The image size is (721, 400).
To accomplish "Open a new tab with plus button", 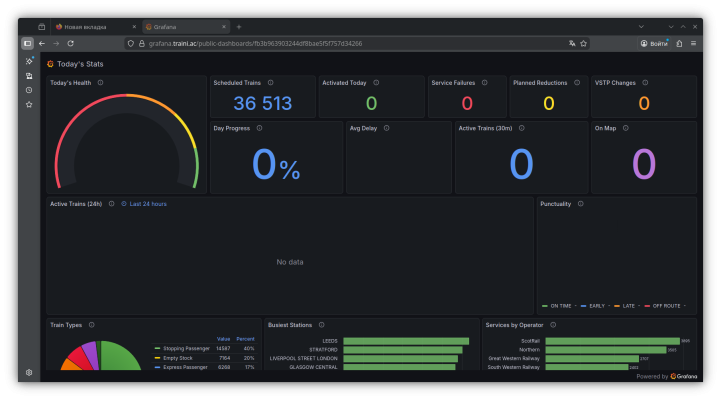I will click(x=239, y=27).
